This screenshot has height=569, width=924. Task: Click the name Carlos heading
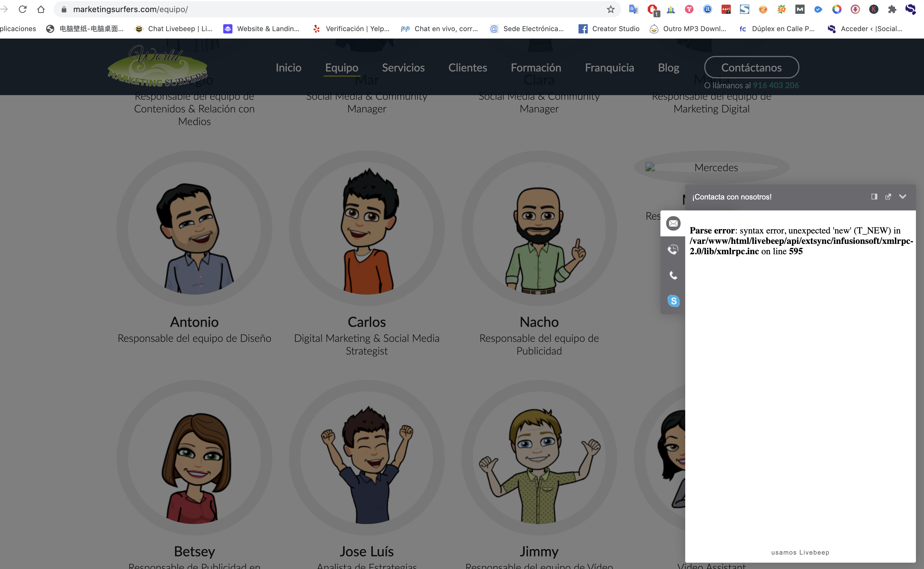coord(367,322)
